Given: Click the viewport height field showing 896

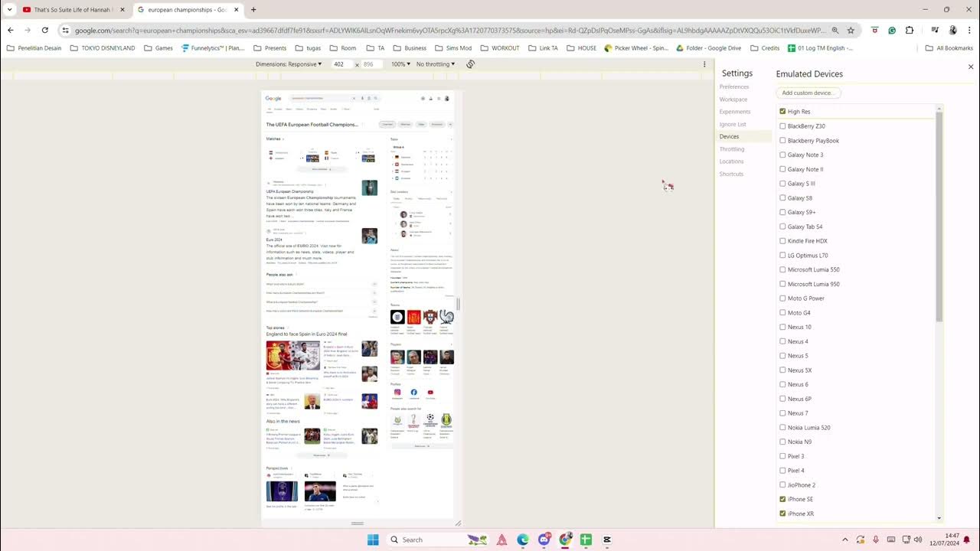Looking at the screenshot, I should pos(371,64).
